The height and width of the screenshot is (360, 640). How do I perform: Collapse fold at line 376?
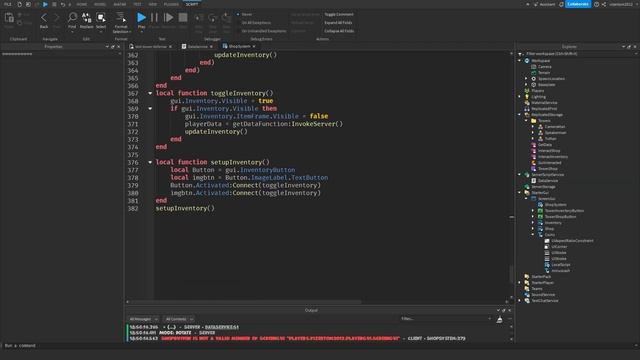tap(150, 162)
